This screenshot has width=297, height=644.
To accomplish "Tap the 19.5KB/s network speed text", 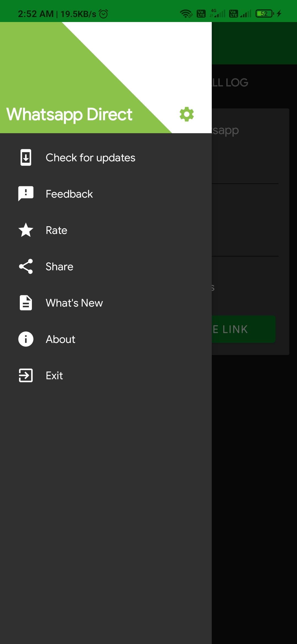I will coord(78,14).
